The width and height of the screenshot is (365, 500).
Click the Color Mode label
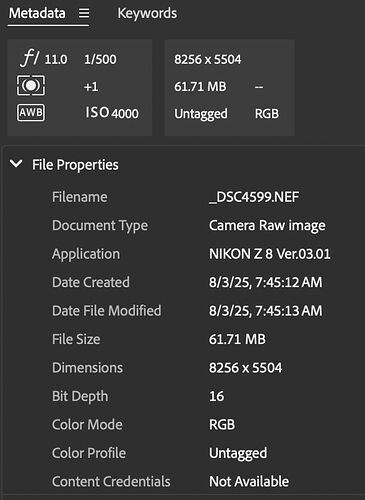coord(87,425)
